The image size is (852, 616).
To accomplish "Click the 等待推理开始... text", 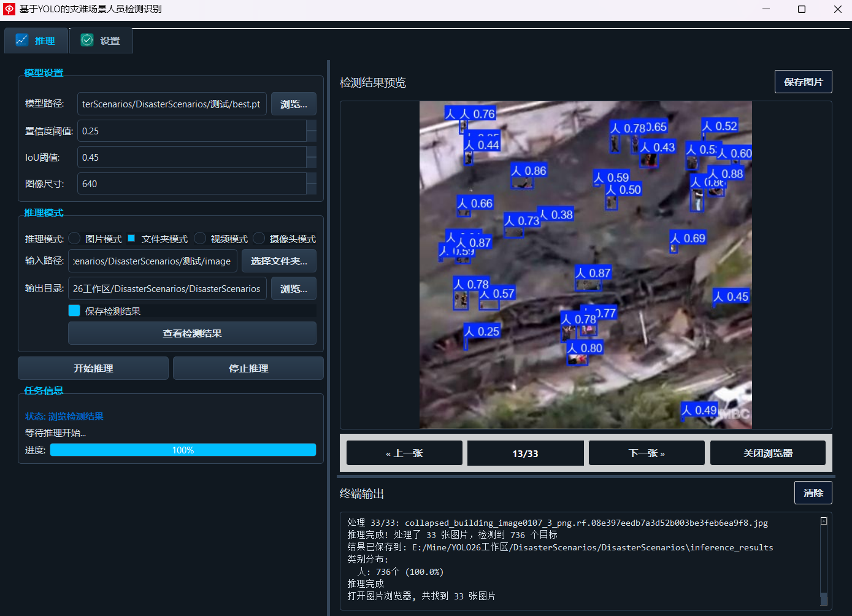I will click(x=55, y=433).
